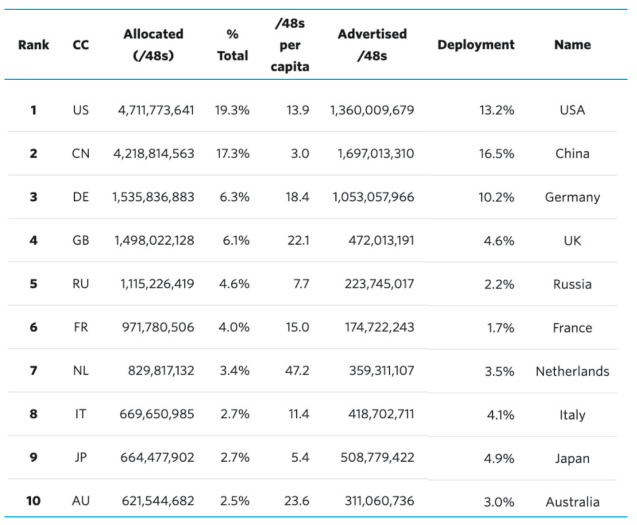This screenshot has width=637, height=525.
Task: Select the 11.4 per capita cell
Action: 299,414
